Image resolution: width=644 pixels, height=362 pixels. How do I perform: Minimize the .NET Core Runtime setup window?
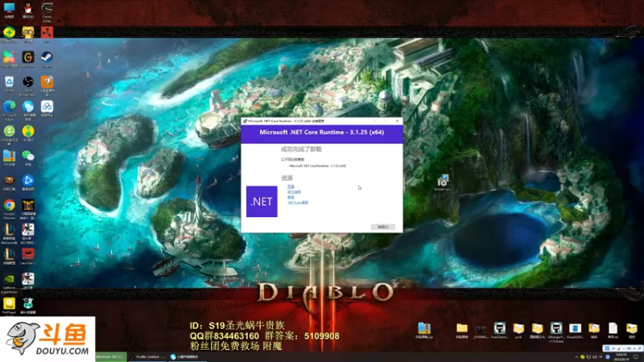pos(374,121)
